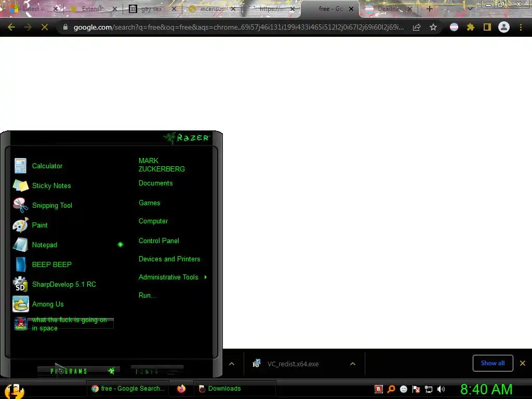
Task: Open Documents in the start menu
Action: 156,183
